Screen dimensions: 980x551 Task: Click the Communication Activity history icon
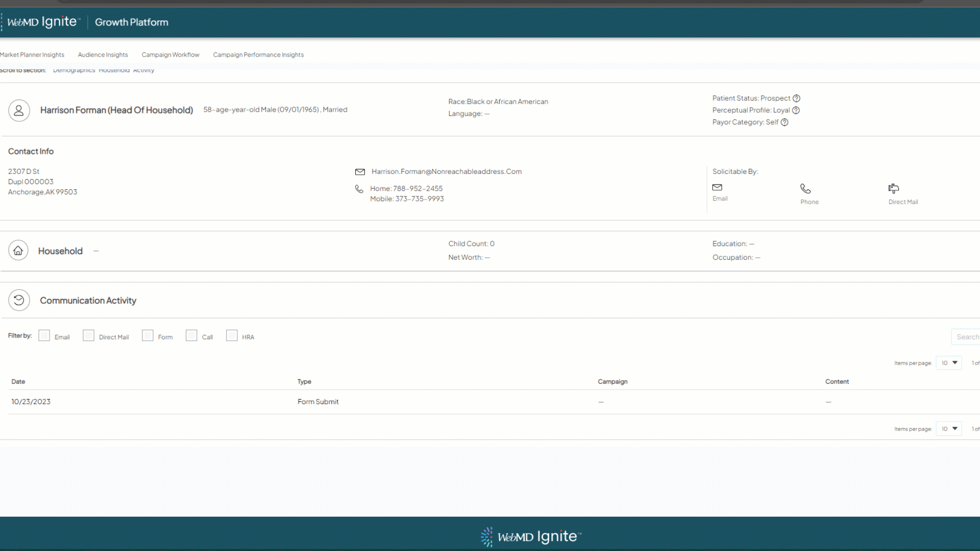19,300
